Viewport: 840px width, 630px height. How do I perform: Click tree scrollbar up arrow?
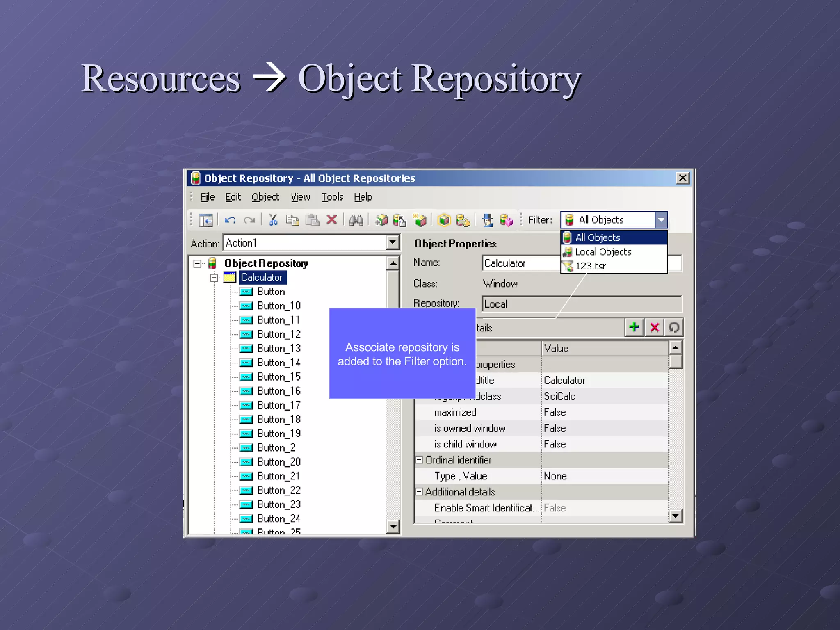coord(393,263)
